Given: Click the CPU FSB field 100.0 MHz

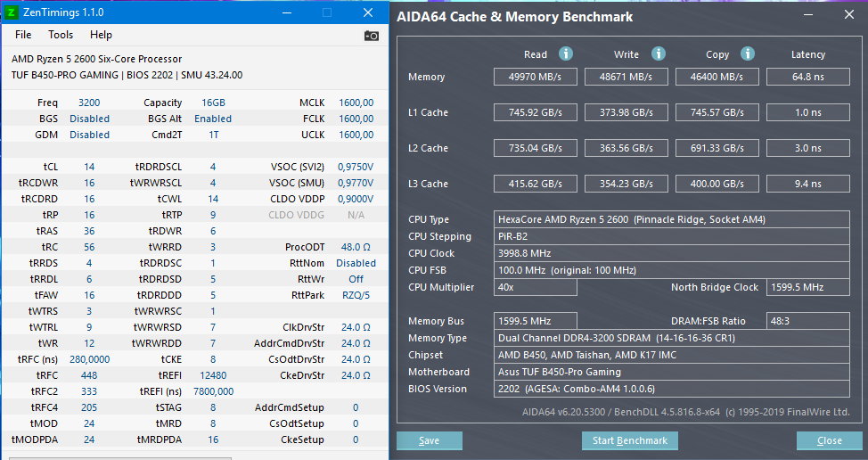Looking at the screenshot, I should pos(671,271).
